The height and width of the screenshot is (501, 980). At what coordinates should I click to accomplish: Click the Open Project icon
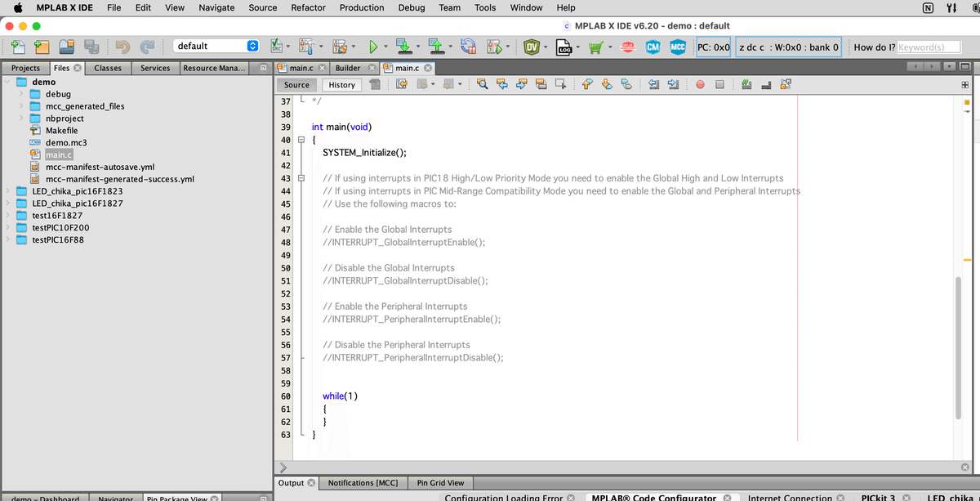point(66,47)
